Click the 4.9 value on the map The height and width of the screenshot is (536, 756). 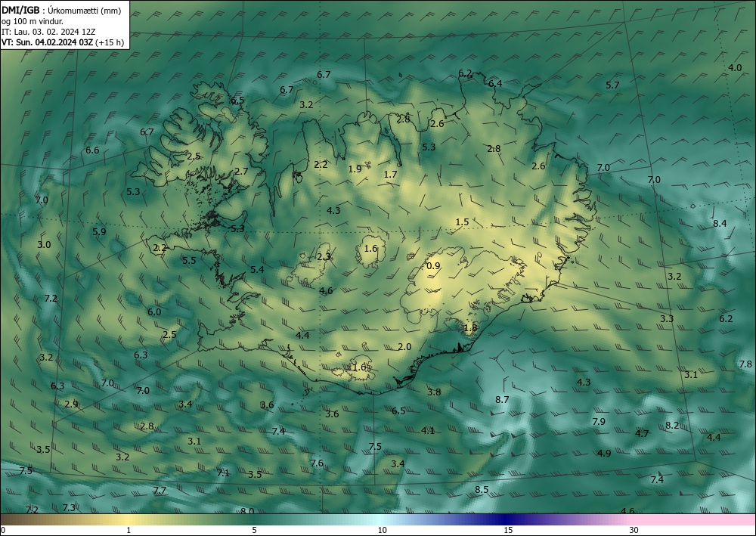603,453
